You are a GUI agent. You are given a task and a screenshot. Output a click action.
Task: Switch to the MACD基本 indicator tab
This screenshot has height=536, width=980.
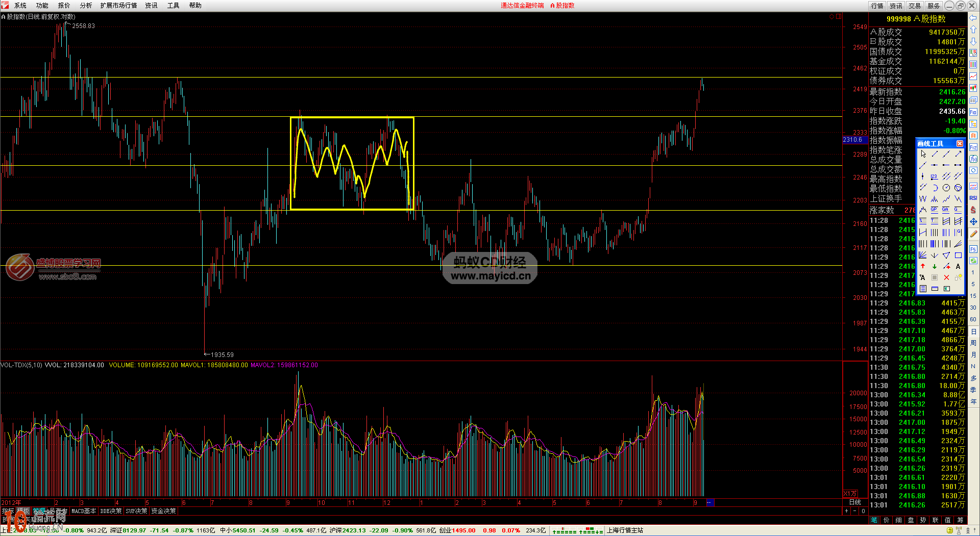(84, 511)
